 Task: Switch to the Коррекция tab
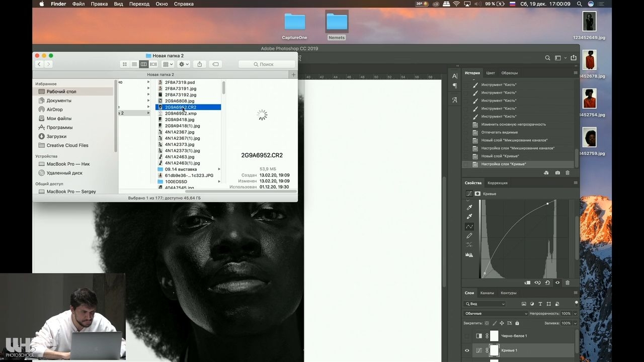[x=497, y=183]
